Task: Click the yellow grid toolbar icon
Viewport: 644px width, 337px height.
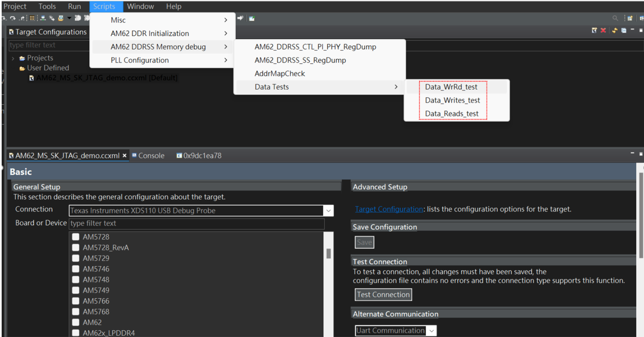Action: pyautogui.click(x=32, y=18)
